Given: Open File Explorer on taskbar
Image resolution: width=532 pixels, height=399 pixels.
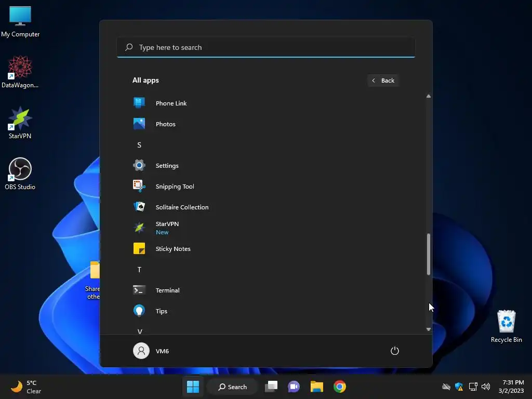Looking at the screenshot, I should 316,387.
